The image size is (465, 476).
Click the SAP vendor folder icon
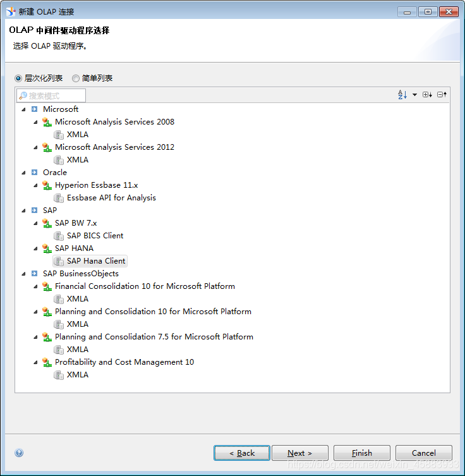[35, 211]
